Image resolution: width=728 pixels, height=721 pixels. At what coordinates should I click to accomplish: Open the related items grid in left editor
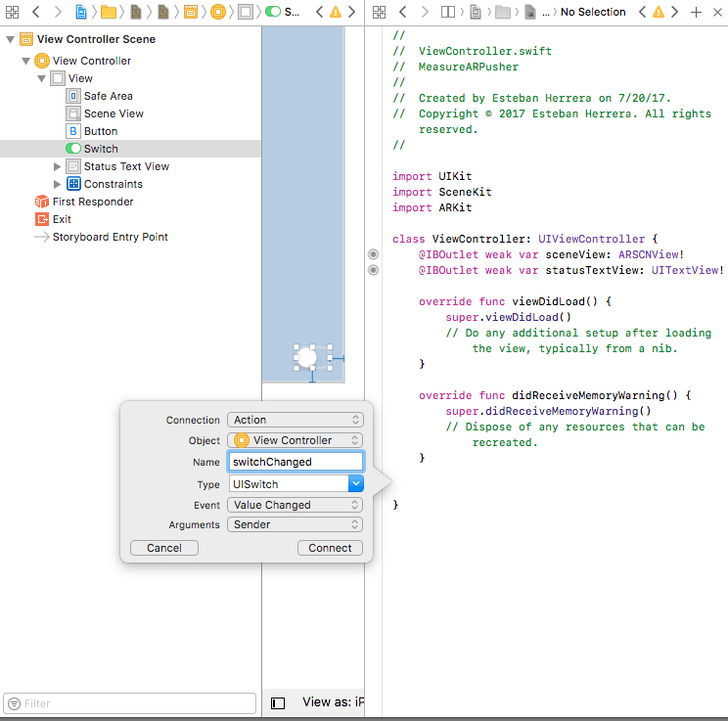12,12
